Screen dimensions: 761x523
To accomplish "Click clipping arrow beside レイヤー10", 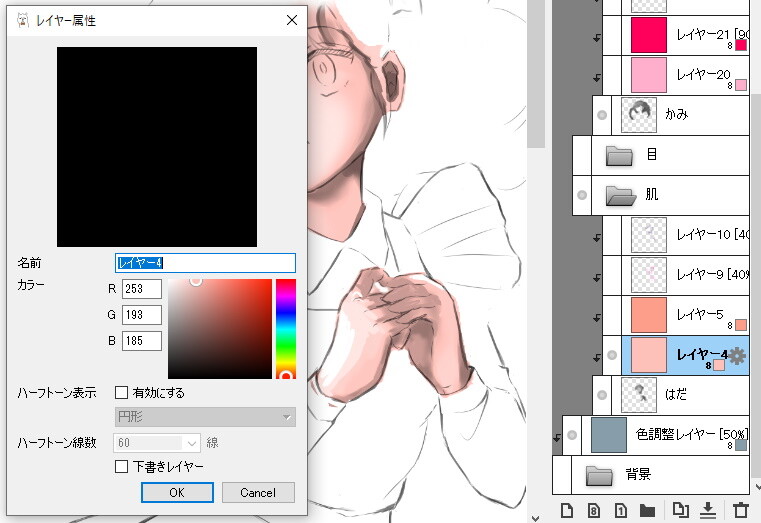I will (x=596, y=238).
